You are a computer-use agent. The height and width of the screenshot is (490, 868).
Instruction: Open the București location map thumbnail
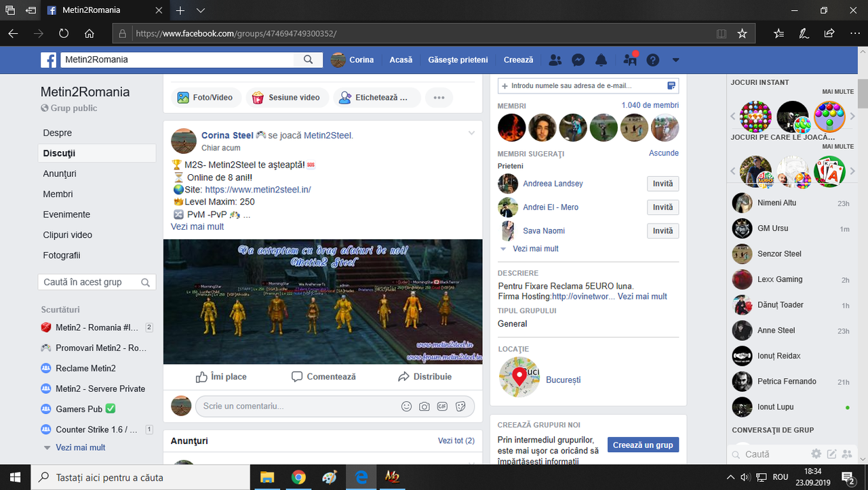tap(519, 377)
